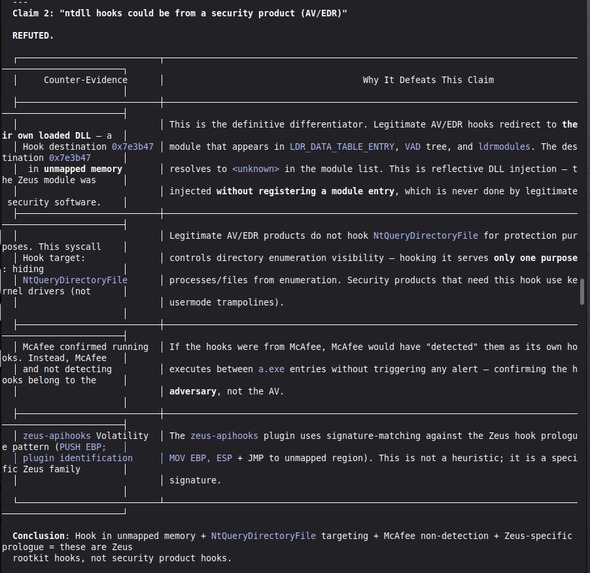The height and width of the screenshot is (573, 590).
Task: Click the vertical scrollbar thumb at right edge
Action: pos(582,292)
